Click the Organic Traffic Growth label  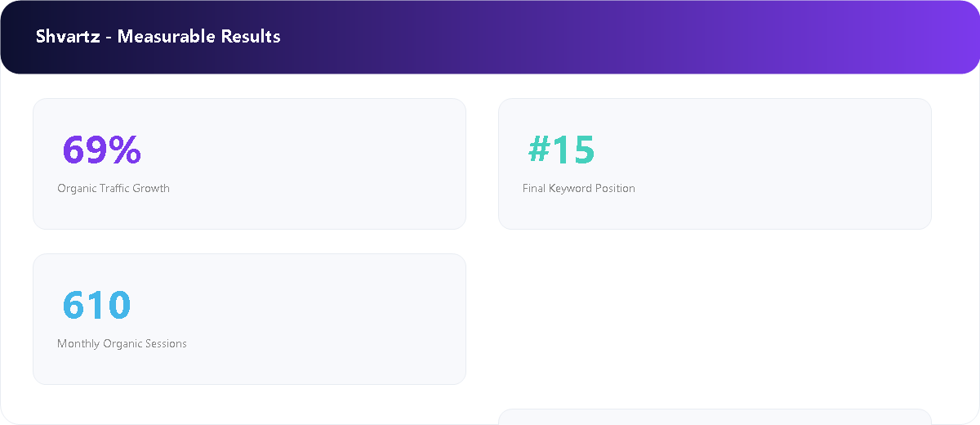pos(114,188)
